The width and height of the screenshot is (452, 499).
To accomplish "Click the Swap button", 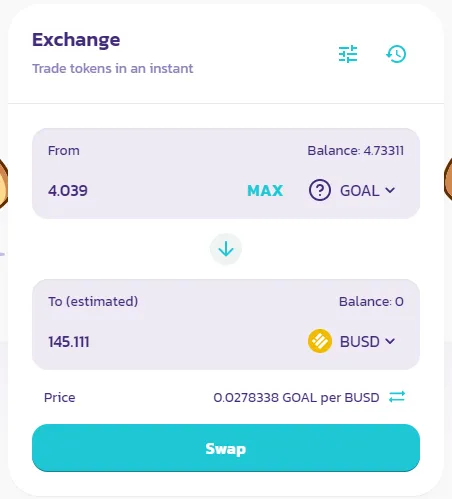I will point(226,448).
